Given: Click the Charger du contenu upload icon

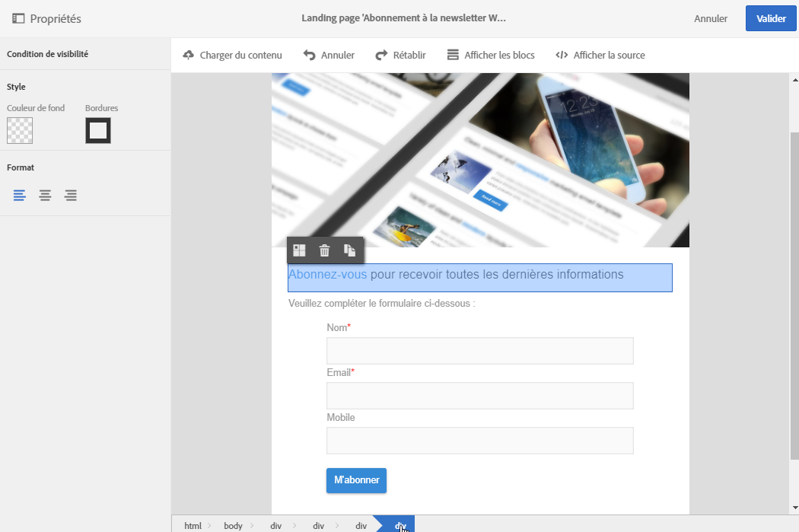Looking at the screenshot, I should pyautogui.click(x=189, y=55).
